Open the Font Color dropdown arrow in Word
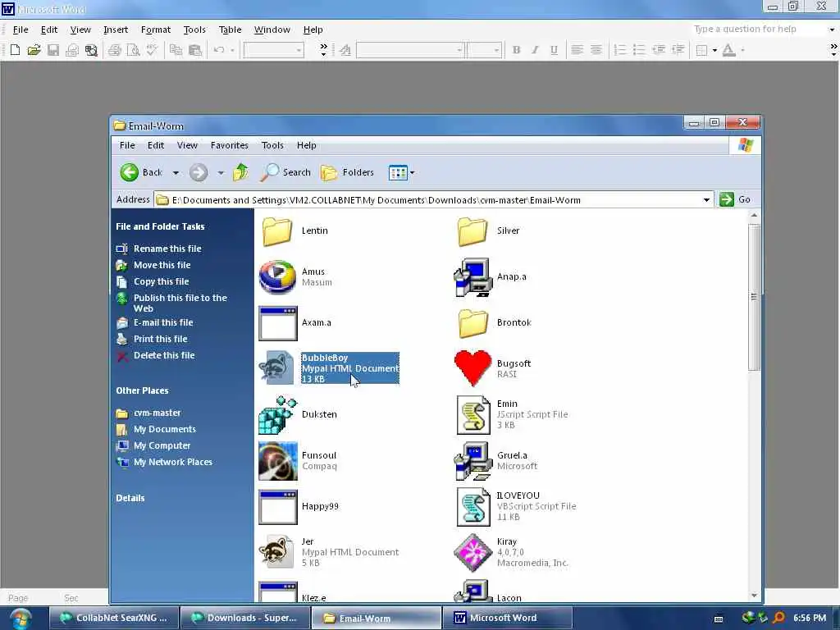The image size is (840, 630). pyautogui.click(x=742, y=50)
